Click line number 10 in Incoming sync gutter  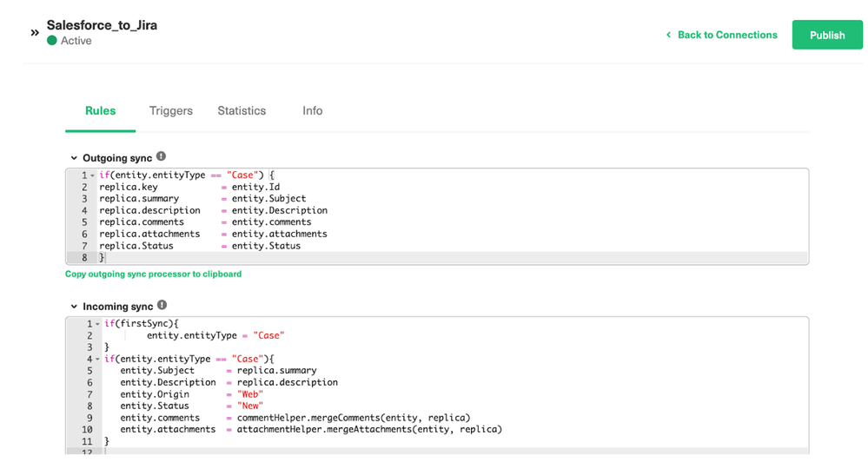(x=88, y=429)
